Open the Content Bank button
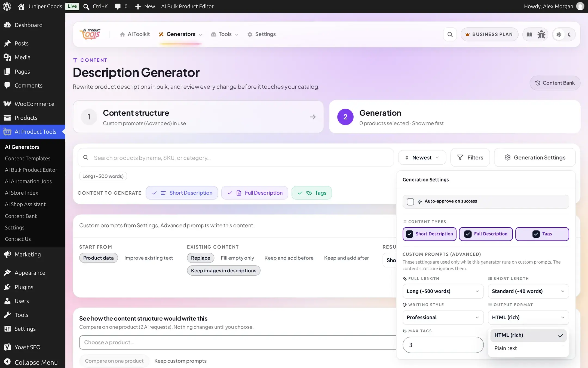588x368 pixels. click(x=555, y=83)
